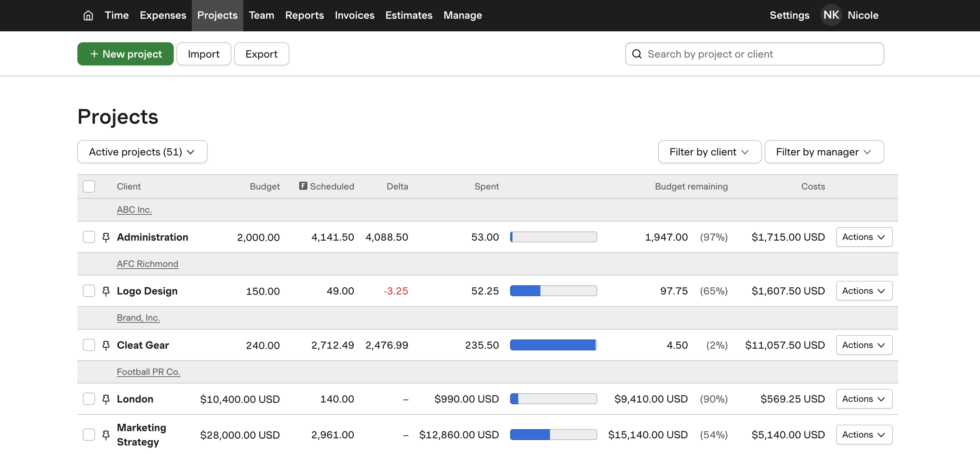The image size is (980, 454).
Task: Select the Cleat Gear project checkbox
Action: tap(89, 345)
